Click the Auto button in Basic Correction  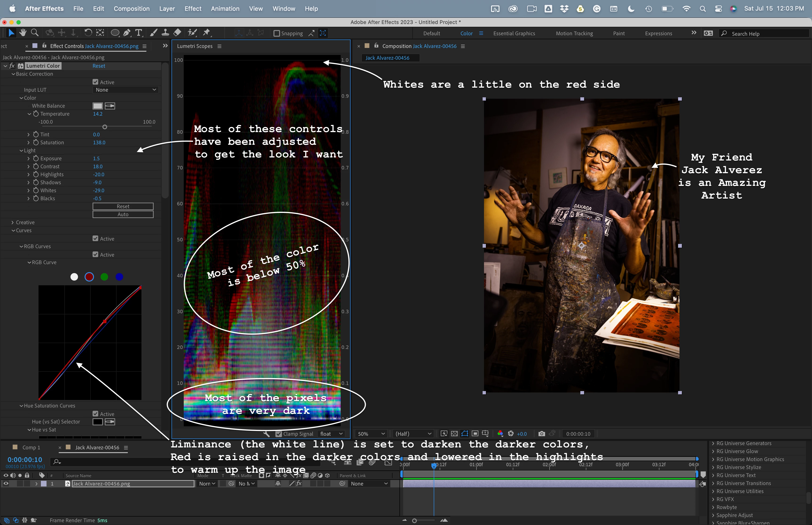123,214
